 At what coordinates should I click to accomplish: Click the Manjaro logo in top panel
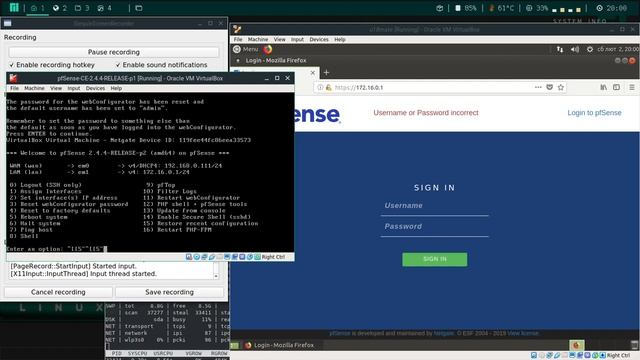14,7
